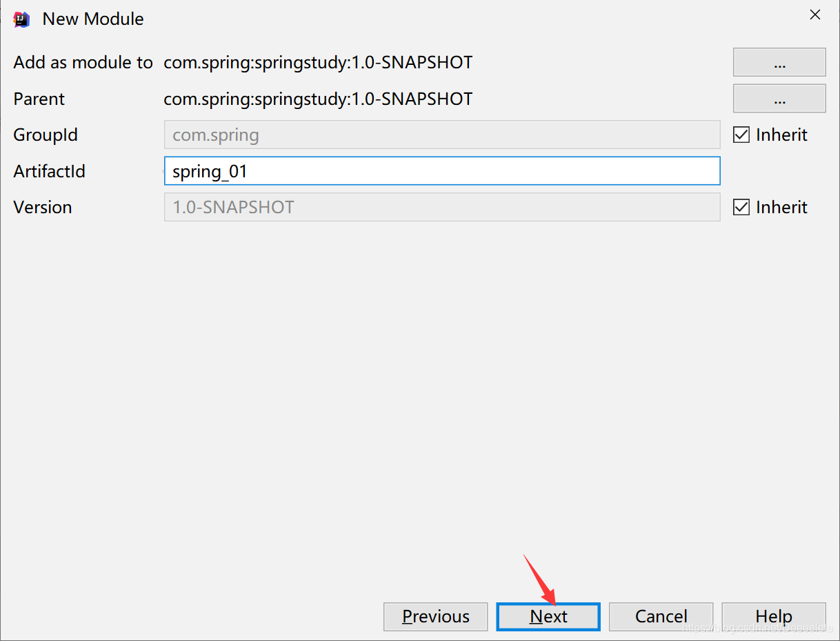840x641 pixels.
Task: Cancel the New Module dialog
Action: (x=661, y=616)
